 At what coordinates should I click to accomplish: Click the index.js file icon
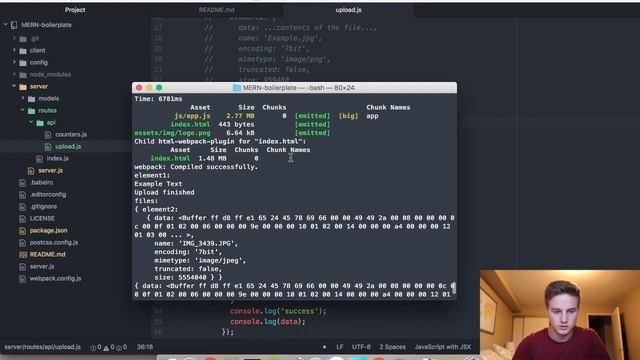pos(40,159)
